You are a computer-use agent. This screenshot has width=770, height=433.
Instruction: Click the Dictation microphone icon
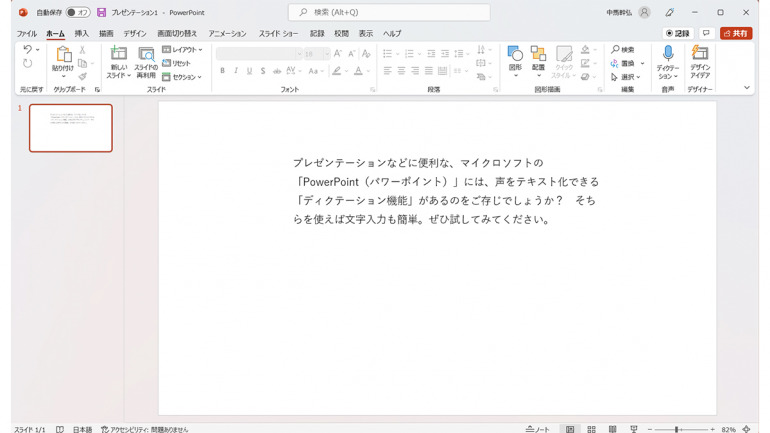click(667, 53)
